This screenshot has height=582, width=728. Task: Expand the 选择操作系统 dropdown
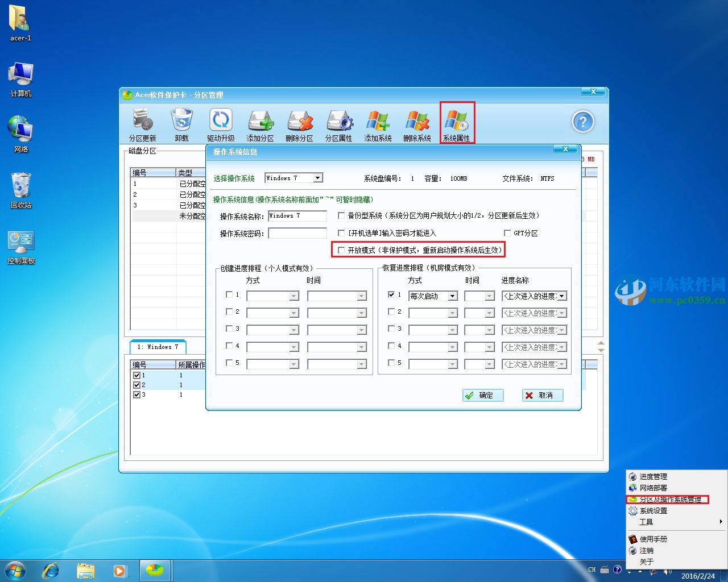point(318,178)
